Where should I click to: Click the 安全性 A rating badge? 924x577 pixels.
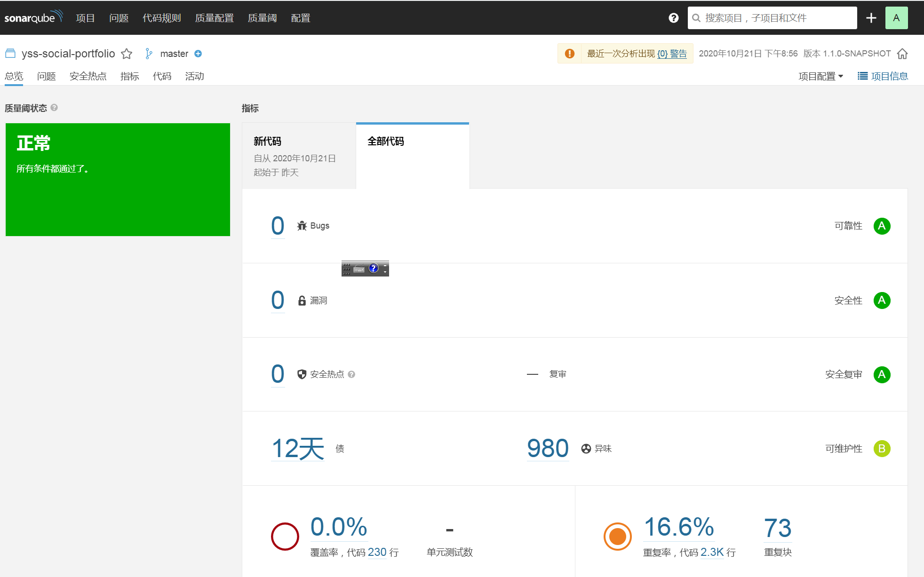coord(882,300)
